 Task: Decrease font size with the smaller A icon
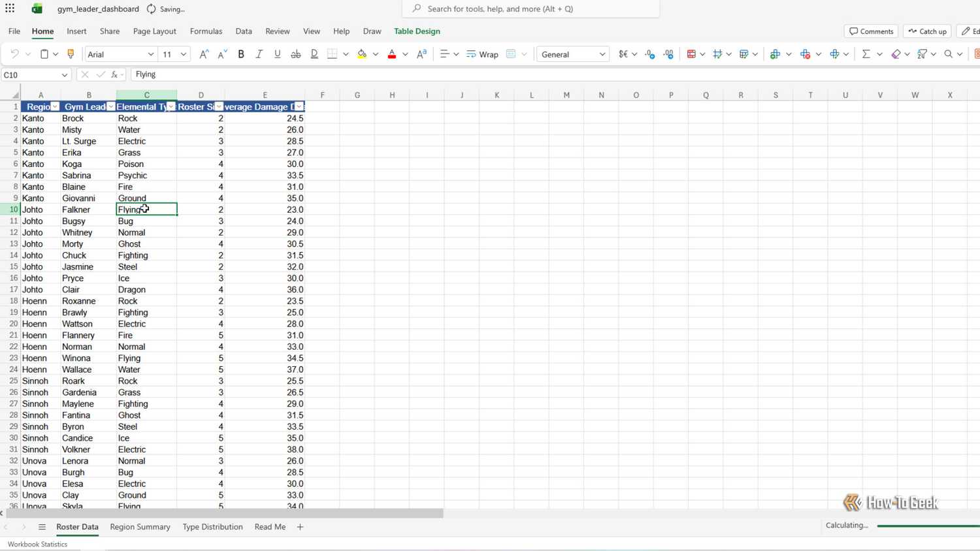tap(222, 54)
